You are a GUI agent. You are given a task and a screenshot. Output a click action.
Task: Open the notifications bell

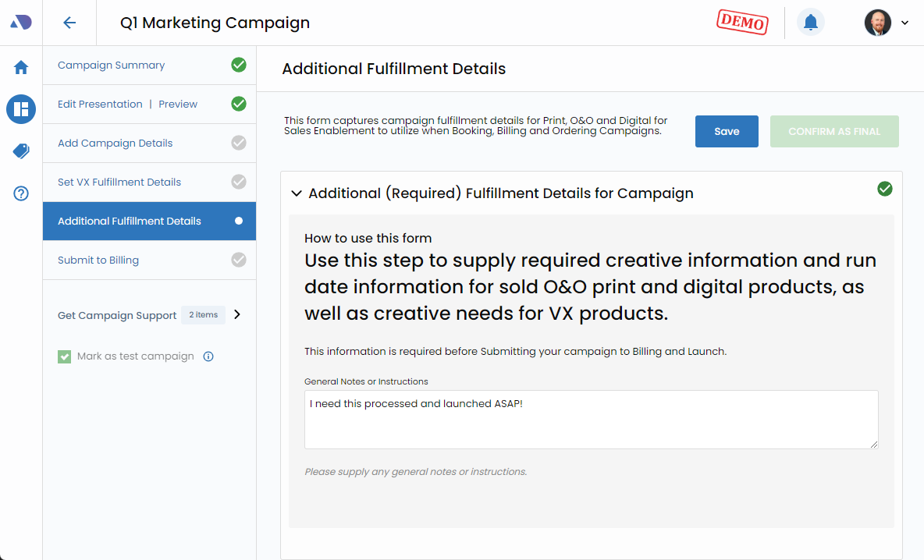pos(810,23)
